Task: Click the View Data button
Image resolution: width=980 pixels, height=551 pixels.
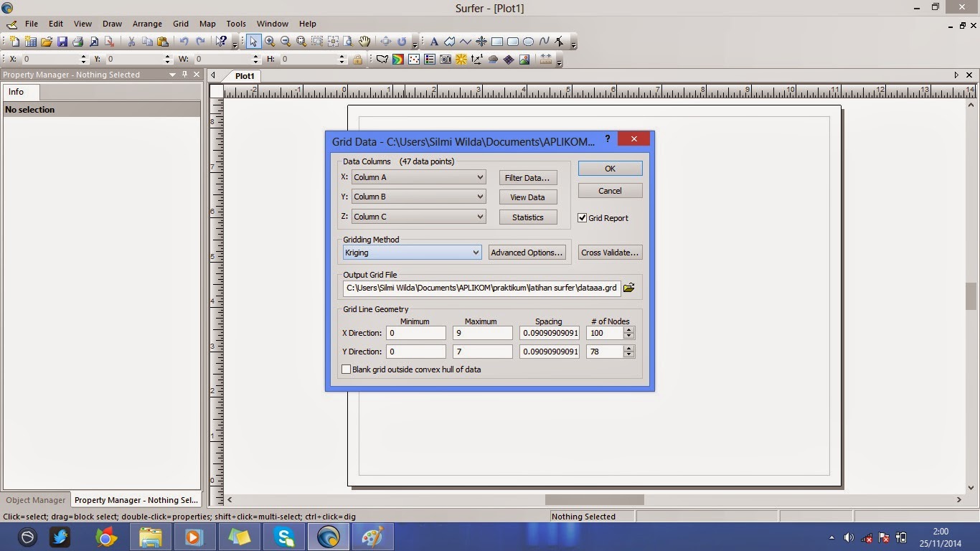Action: click(x=528, y=197)
